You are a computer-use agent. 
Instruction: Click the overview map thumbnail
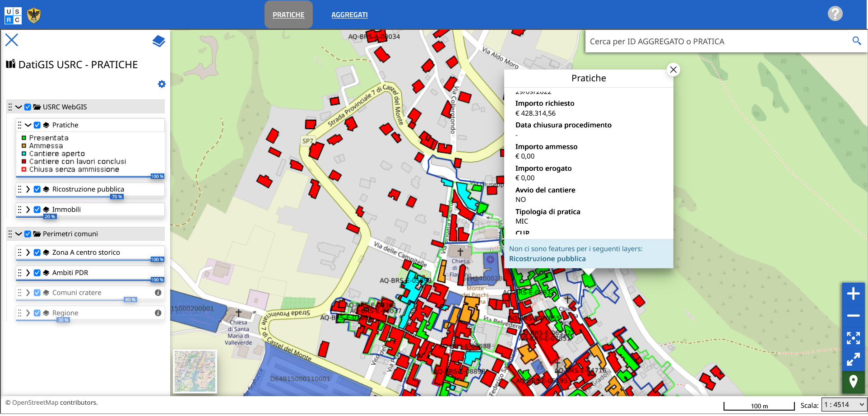click(195, 371)
